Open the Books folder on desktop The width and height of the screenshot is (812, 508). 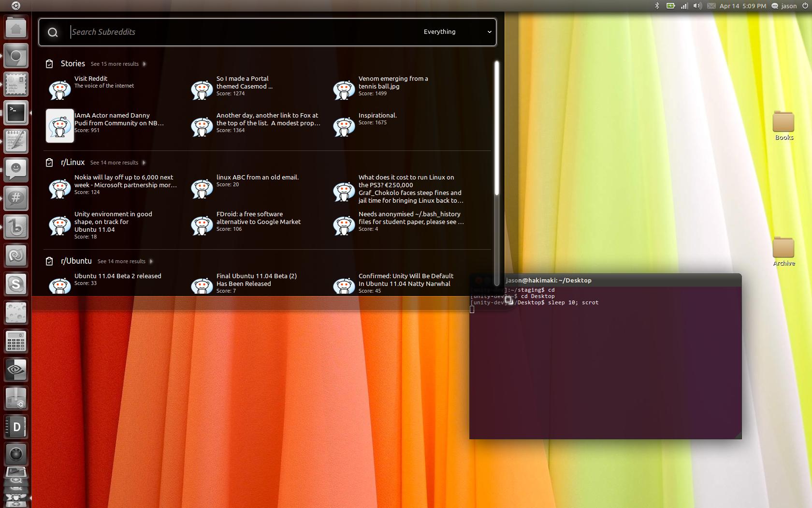[783, 126]
